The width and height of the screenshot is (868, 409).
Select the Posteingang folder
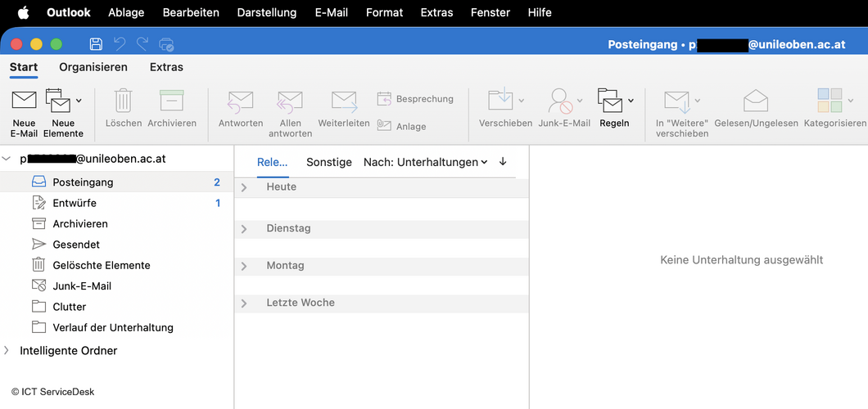pos(117,182)
